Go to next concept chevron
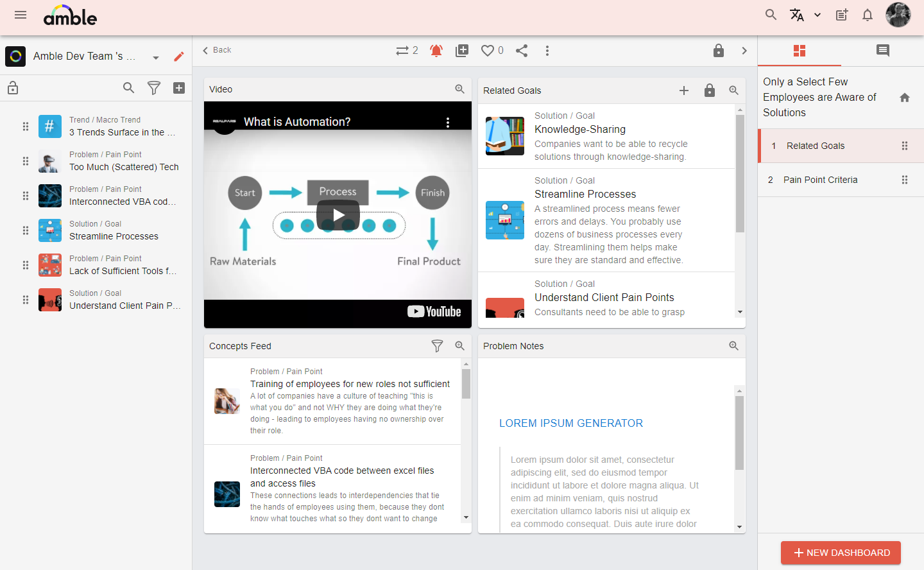Viewport: 924px width, 570px height. point(744,51)
